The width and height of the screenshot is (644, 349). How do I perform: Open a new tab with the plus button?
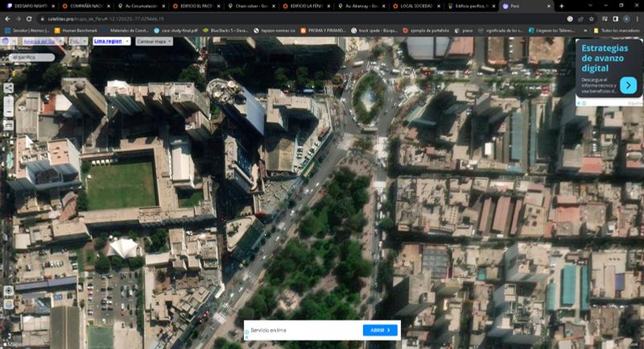point(561,6)
